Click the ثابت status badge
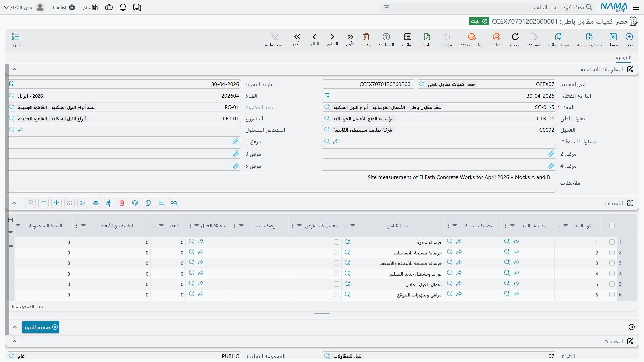Viewport: 644px width, 362px height. (x=479, y=21)
